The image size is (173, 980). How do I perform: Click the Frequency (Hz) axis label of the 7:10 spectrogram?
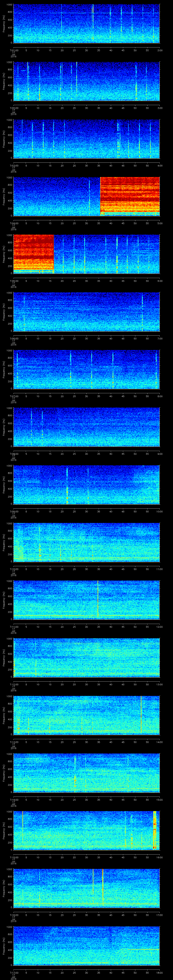(x=4, y=542)
